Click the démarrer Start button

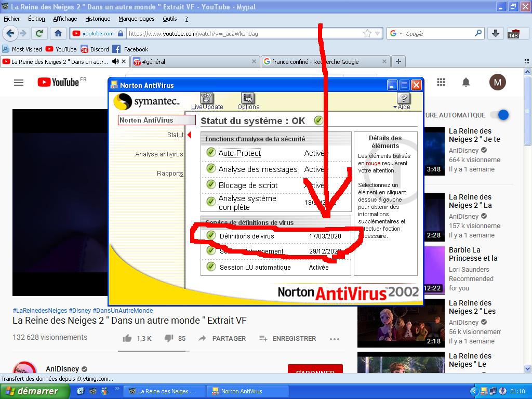34,391
